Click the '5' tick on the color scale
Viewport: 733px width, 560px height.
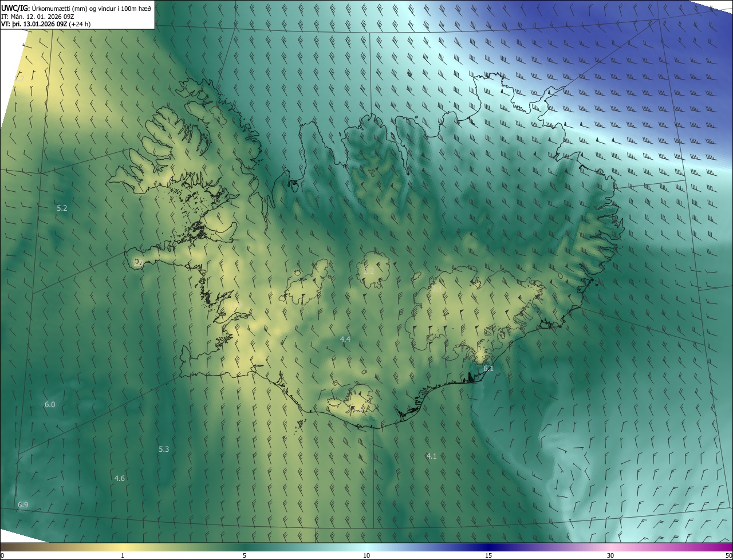245,556
